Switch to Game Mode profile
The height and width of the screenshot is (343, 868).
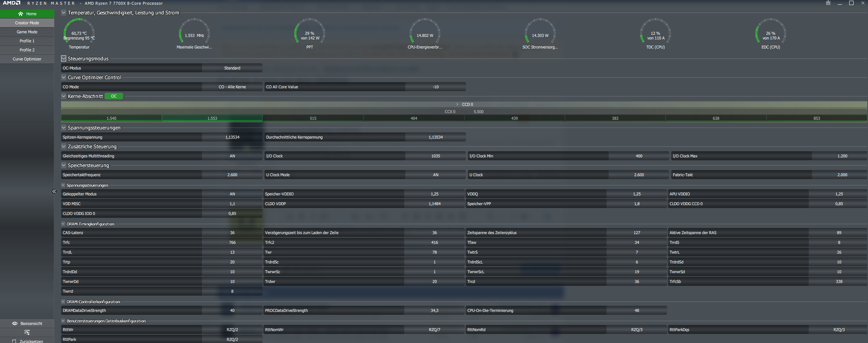(x=27, y=32)
